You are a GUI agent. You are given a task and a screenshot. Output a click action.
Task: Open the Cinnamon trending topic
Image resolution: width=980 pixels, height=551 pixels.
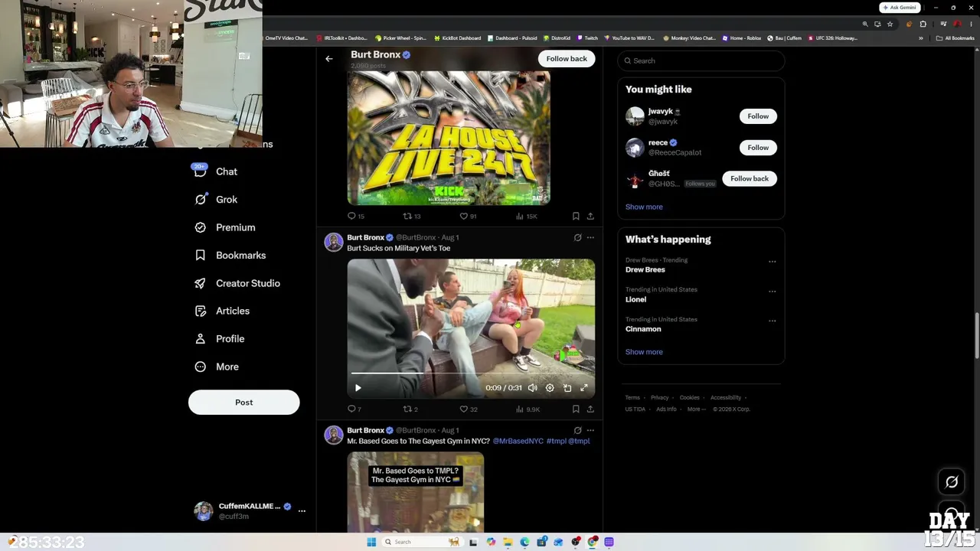[x=643, y=329]
